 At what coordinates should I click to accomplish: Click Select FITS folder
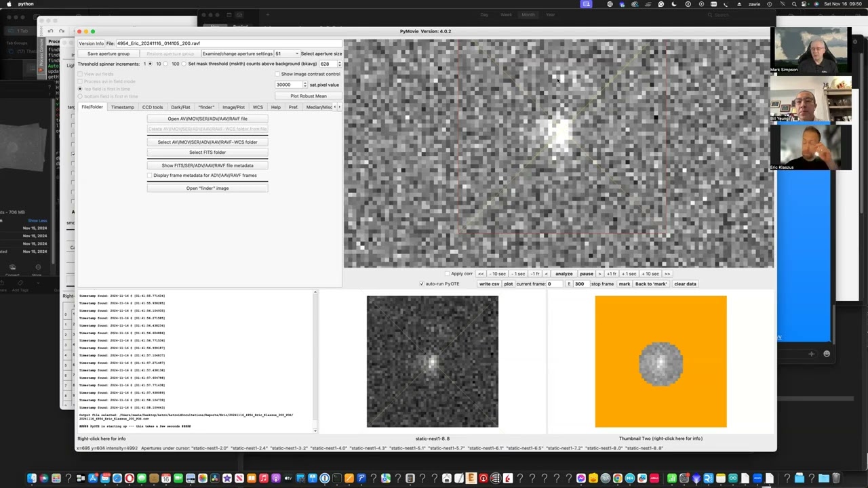pos(208,152)
